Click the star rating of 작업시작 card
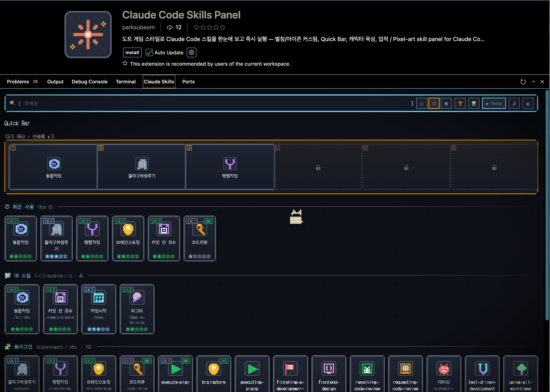This screenshot has width=550, height=392. point(98,329)
